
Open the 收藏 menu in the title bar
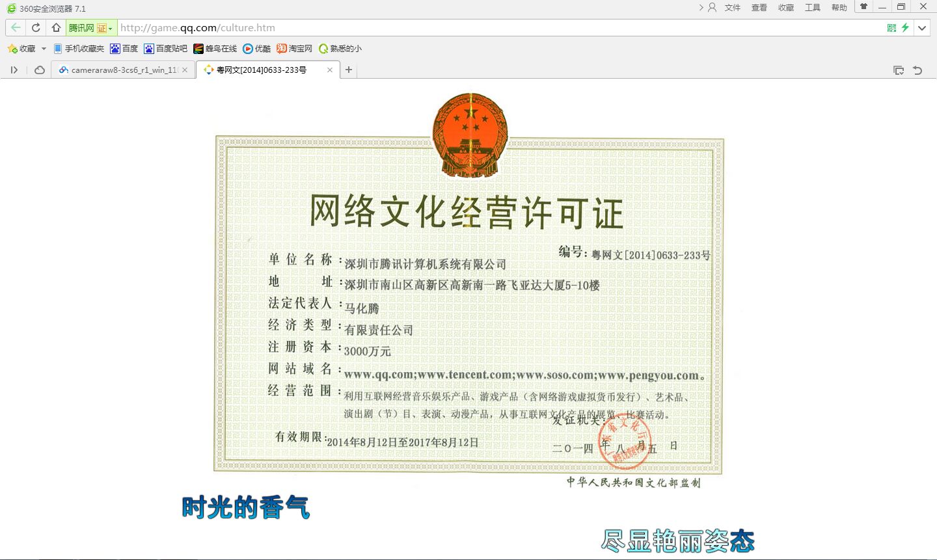pos(786,8)
